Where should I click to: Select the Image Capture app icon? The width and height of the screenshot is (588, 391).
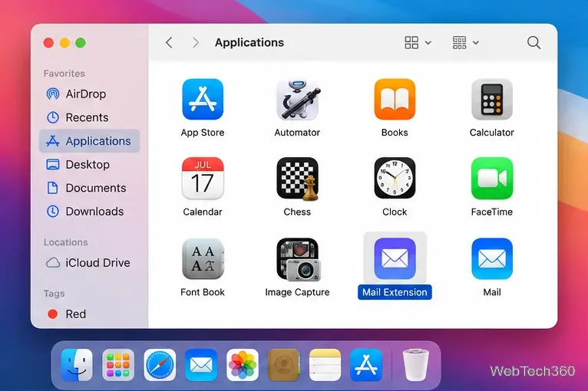pos(299,259)
